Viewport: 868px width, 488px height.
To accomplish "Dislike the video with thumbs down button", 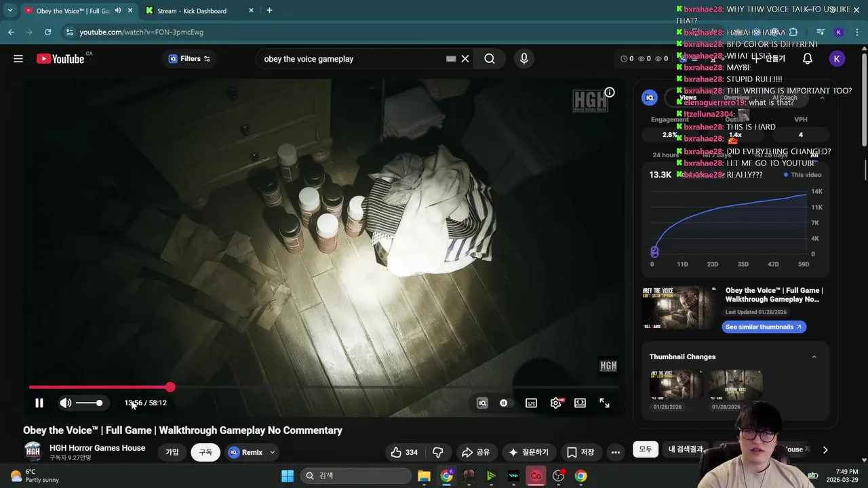I will tap(438, 452).
